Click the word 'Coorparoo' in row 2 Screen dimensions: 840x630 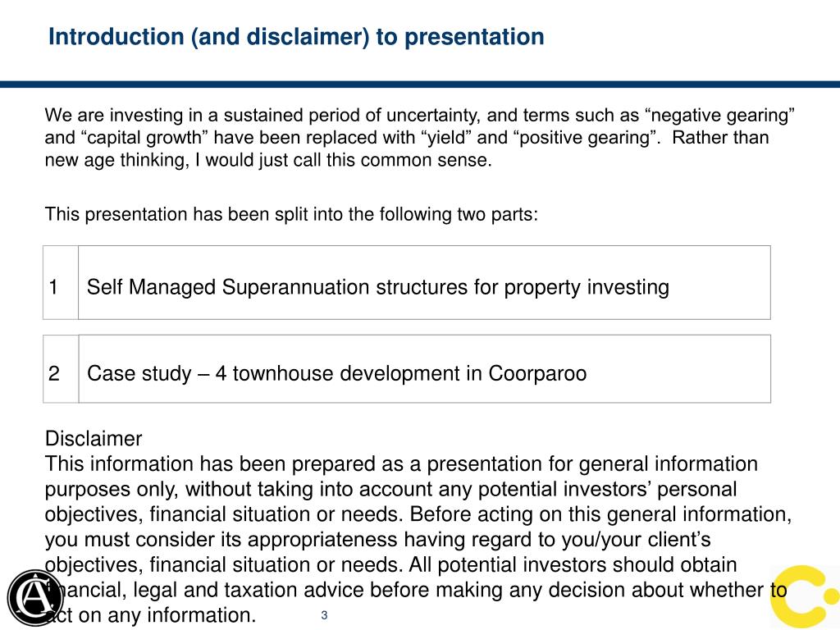537,373
